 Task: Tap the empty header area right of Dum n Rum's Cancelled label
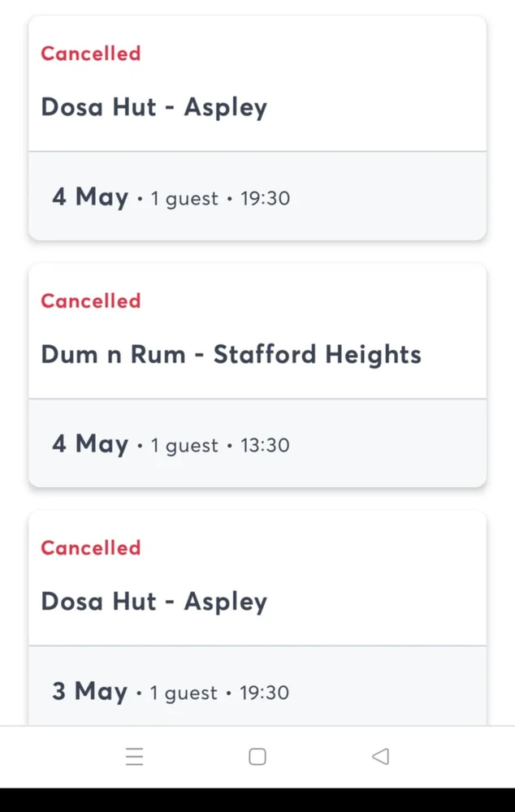(x=325, y=301)
